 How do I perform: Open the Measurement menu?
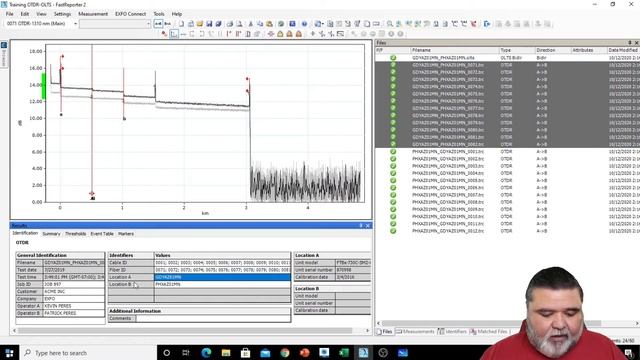(x=93, y=14)
